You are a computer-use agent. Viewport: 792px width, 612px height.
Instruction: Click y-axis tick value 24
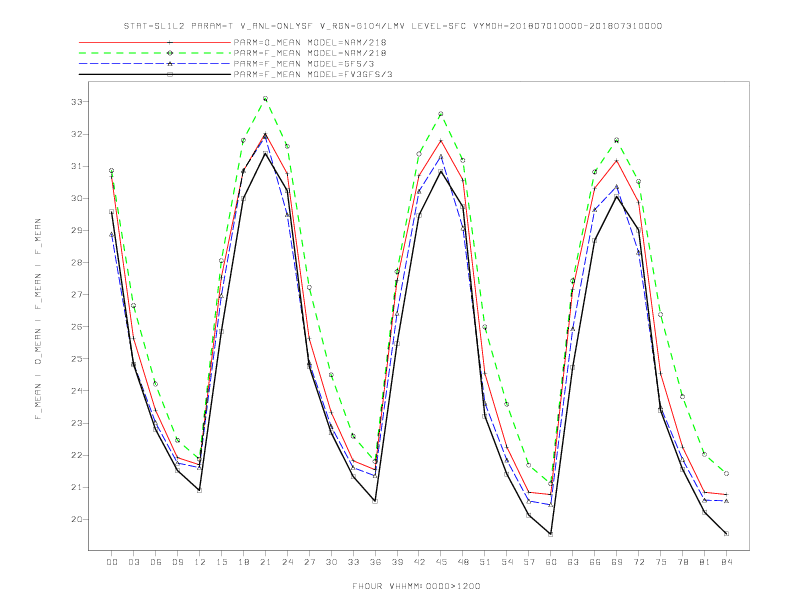[76, 391]
